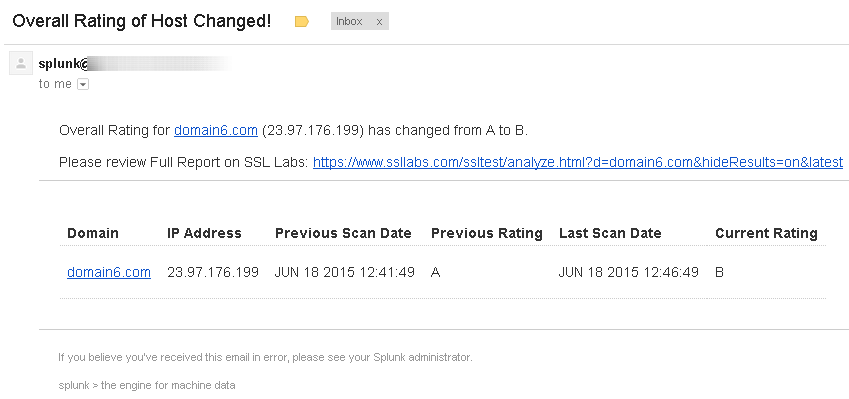
Task: Click the email subject 'Overall Rating of Host Changed!'
Action: point(142,21)
